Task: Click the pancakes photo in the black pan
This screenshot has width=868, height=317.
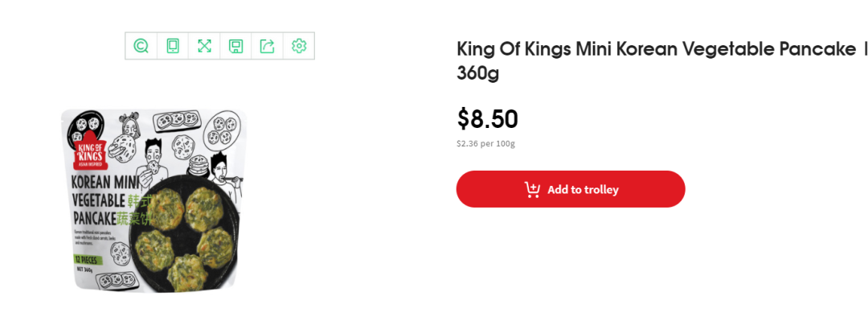Action: coord(184,236)
